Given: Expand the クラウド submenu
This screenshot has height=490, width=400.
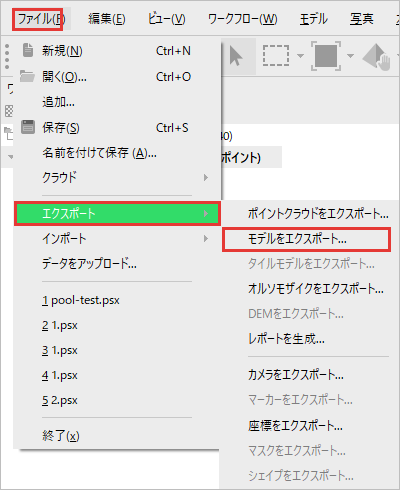Looking at the screenshot, I should (x=117, y=177).
